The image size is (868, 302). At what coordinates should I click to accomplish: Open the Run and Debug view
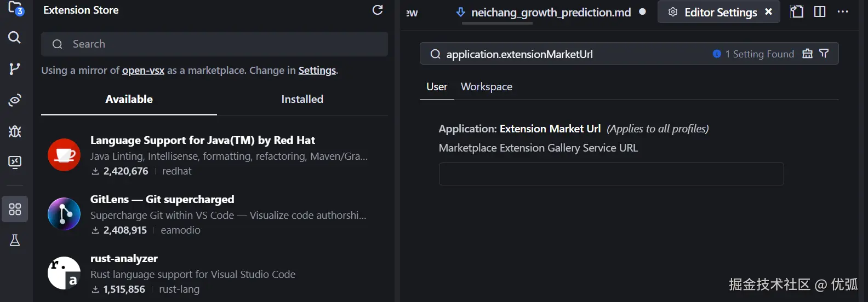[x=15, y=131]
